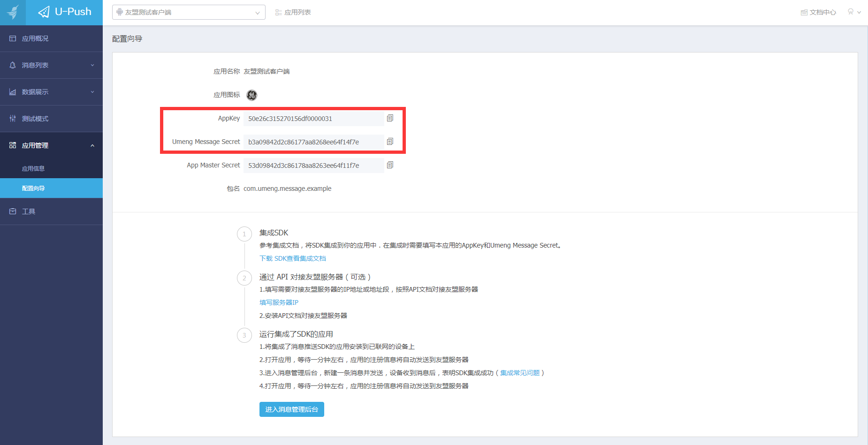Viewport: 868px width, 445px height.
Task: Click the sliders icon beside 测试模式
Action: 13,119
